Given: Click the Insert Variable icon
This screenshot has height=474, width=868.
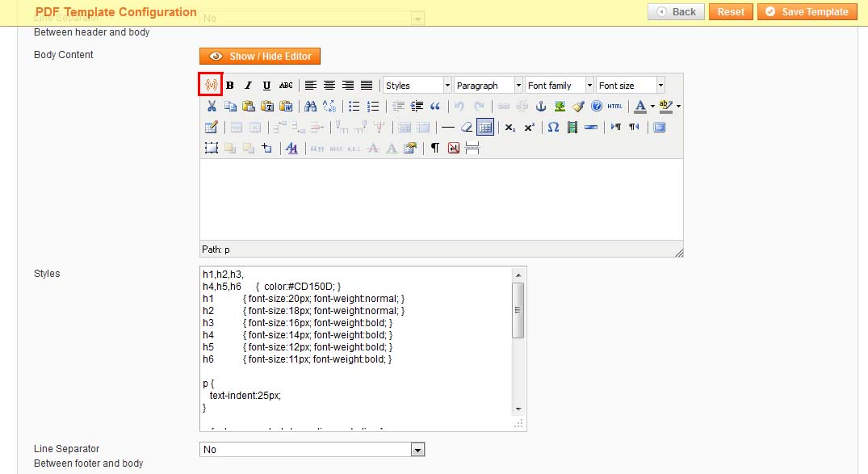Looking at the screenshot, I should (x=211, y=85).
